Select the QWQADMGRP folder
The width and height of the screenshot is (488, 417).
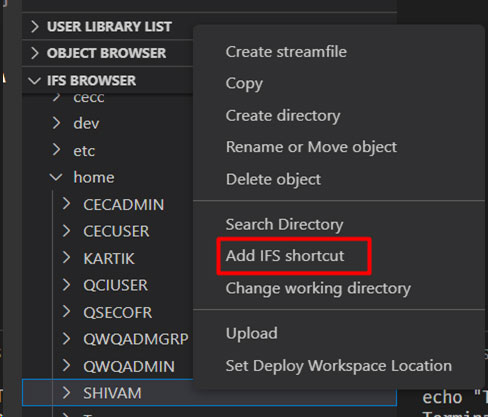[x=136, y=339]
